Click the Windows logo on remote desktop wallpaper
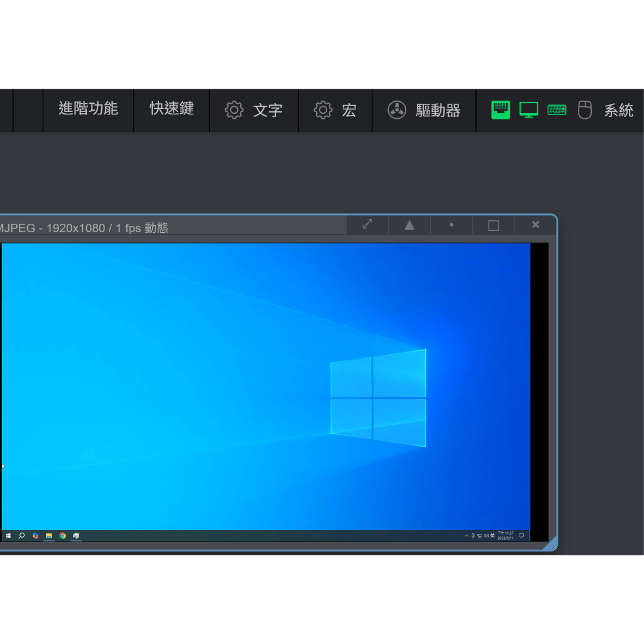 click(378, 398)
